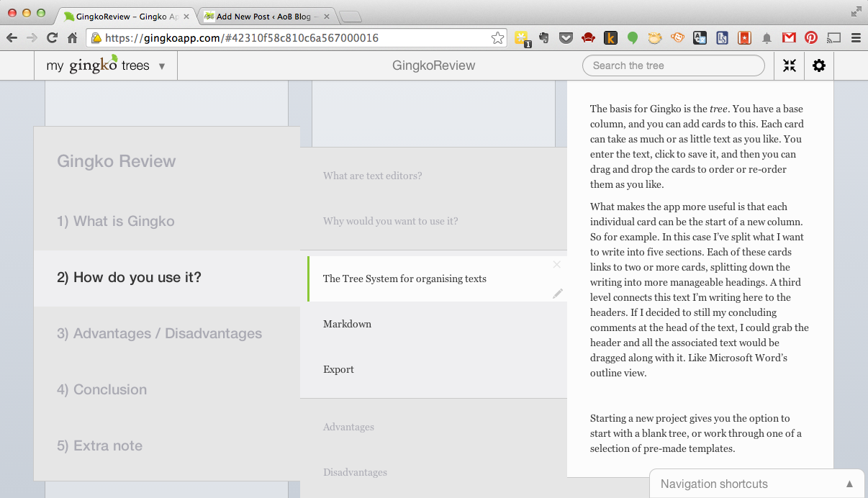Open the Pinterest browser extension
Viewport: 868px width, 498px height.
pos(810,37)
